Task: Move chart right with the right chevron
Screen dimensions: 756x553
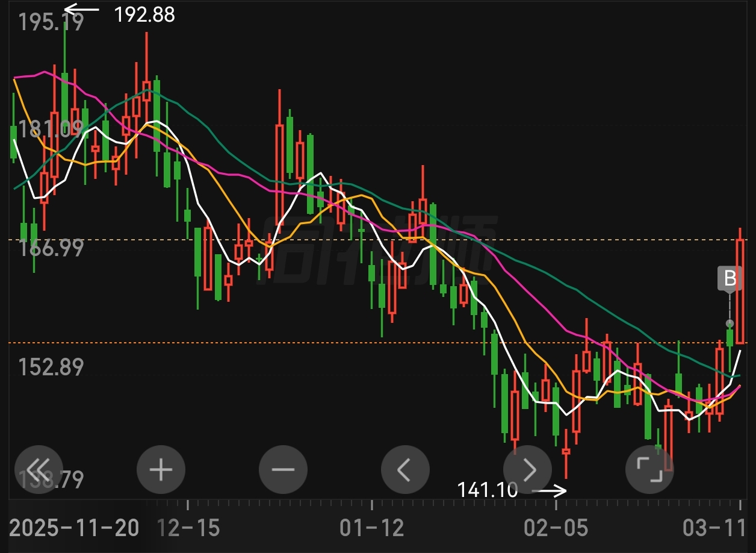Action: [x=528, y=469]
